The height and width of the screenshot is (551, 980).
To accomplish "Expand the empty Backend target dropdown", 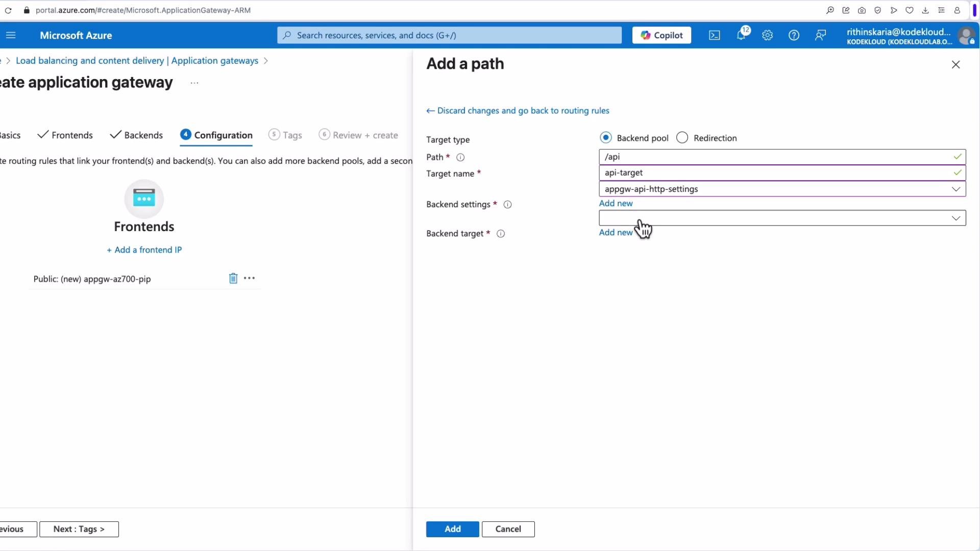I will 782,218.
